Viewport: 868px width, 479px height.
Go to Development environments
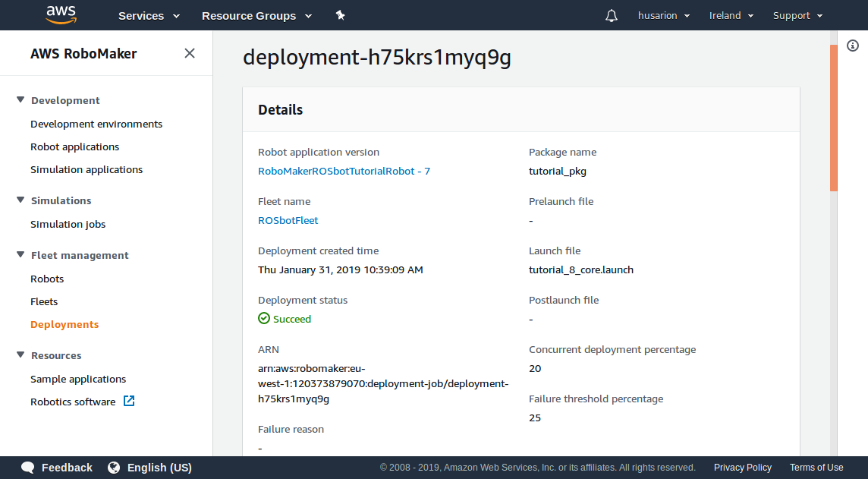coord(96,124)
